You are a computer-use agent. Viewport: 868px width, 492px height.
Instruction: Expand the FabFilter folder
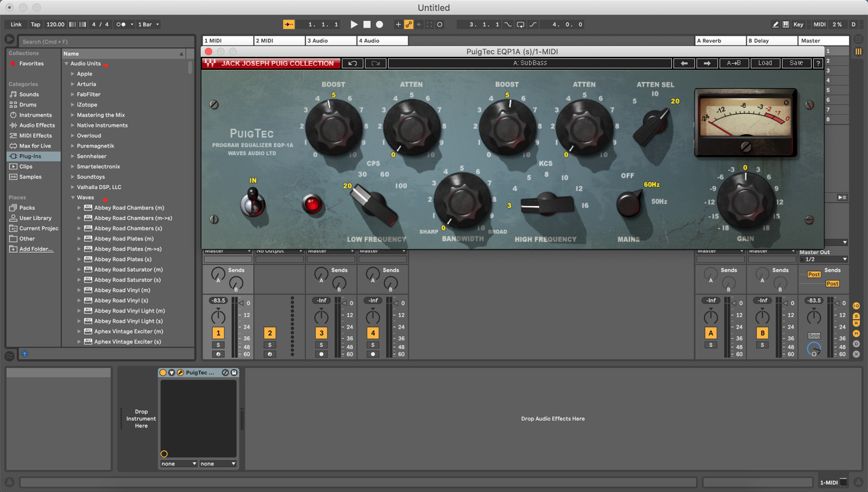coord(73,95)
